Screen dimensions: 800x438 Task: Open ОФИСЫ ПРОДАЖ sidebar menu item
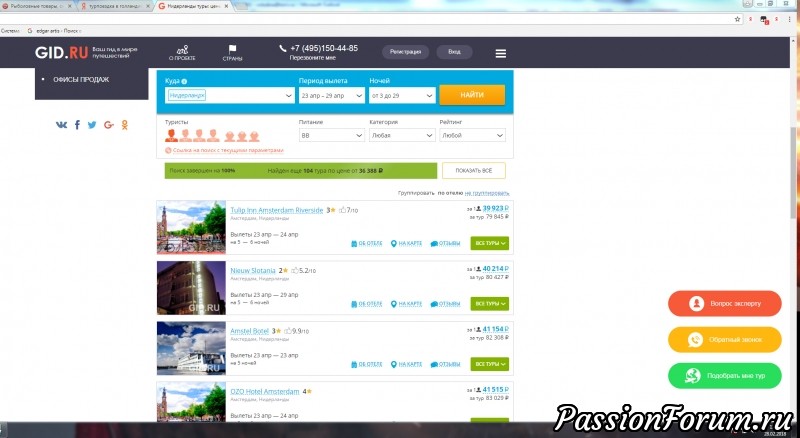81,80
